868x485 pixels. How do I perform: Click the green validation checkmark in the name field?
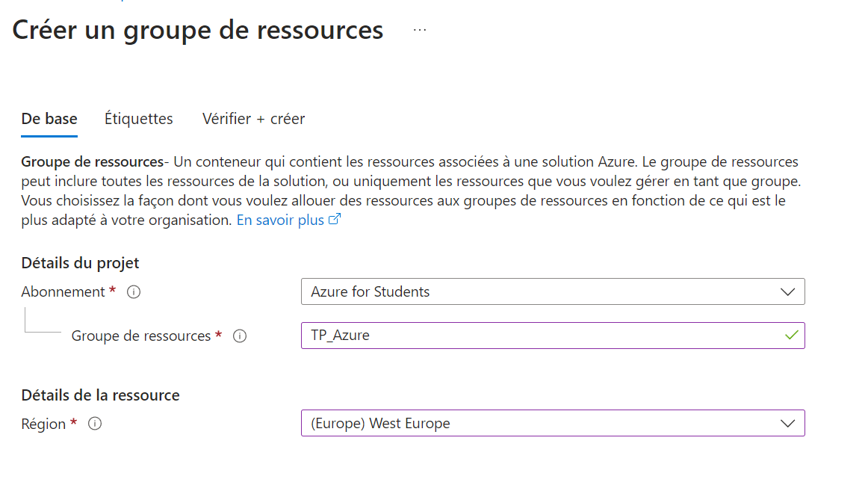[x=790, y=336]
